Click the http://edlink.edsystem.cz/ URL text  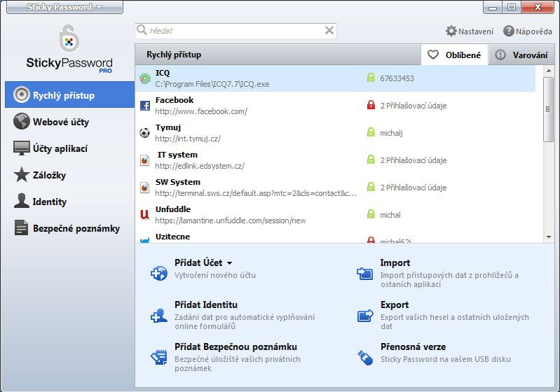[200, 166]
